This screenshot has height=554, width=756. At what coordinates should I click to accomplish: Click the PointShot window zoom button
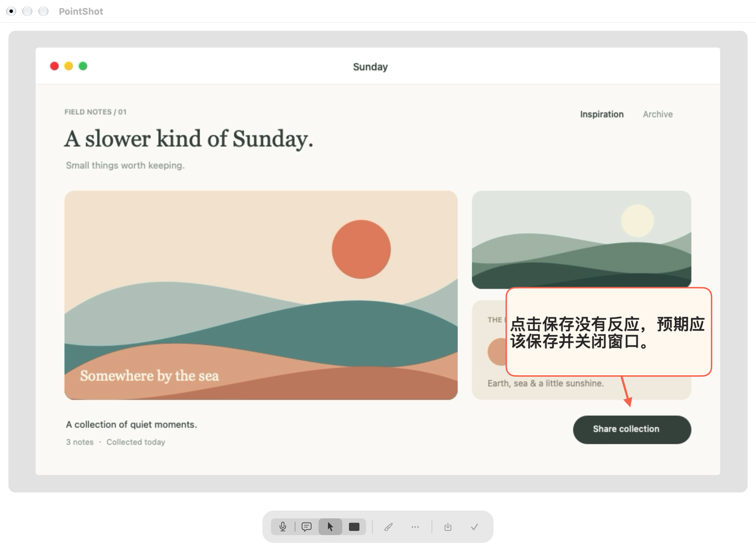tap(43, 11)
